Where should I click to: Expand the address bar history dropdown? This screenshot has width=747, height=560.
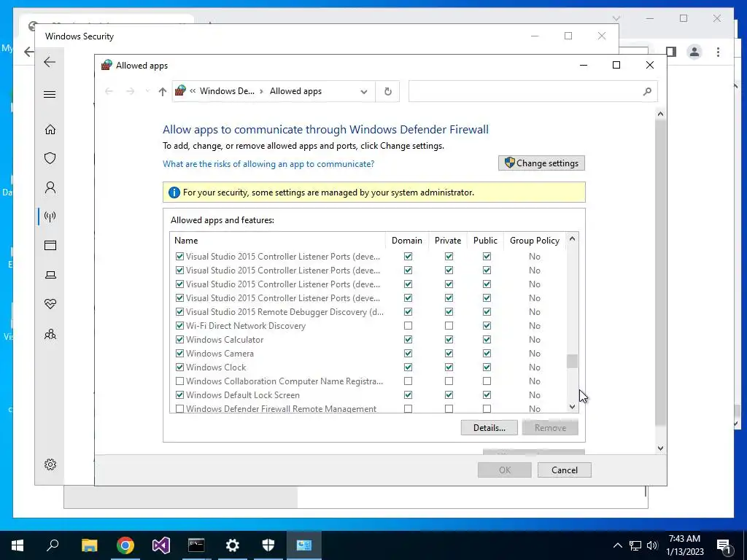[x=364, y=91]
